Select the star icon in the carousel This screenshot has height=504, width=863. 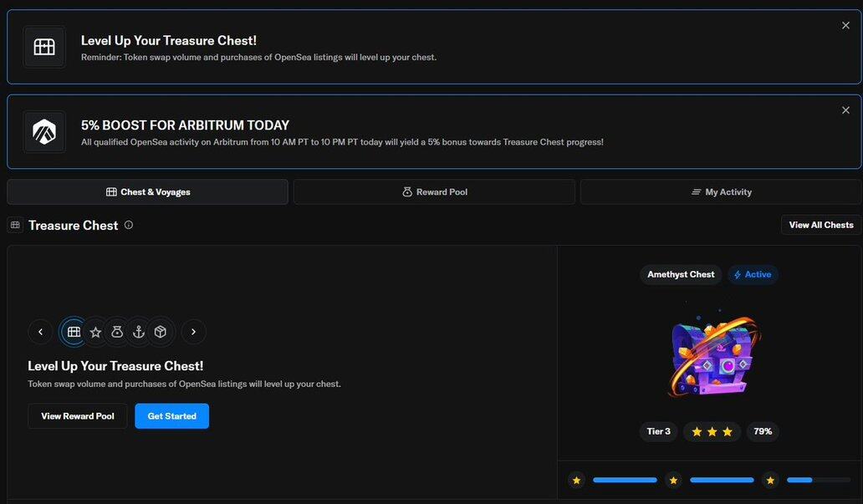click(95, 332)
